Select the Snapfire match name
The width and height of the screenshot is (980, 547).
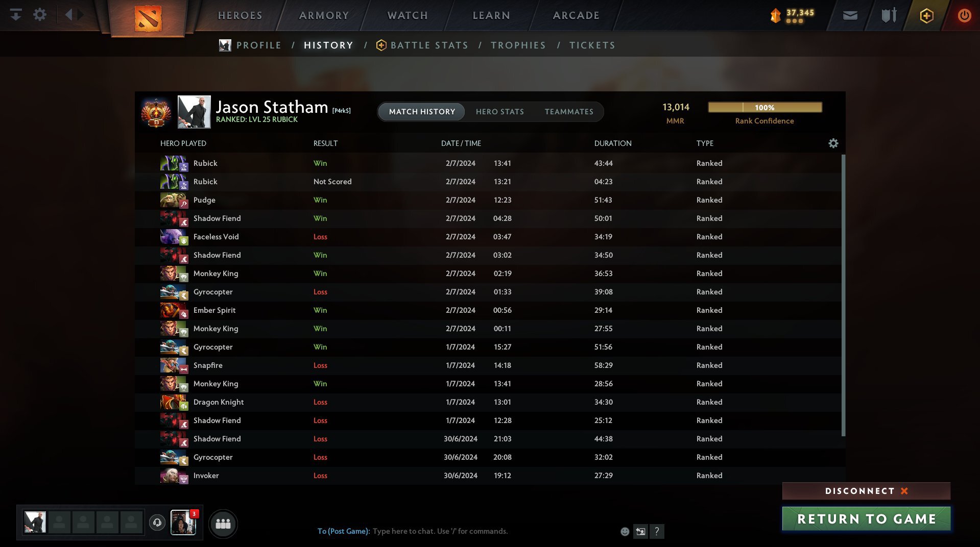208,365
